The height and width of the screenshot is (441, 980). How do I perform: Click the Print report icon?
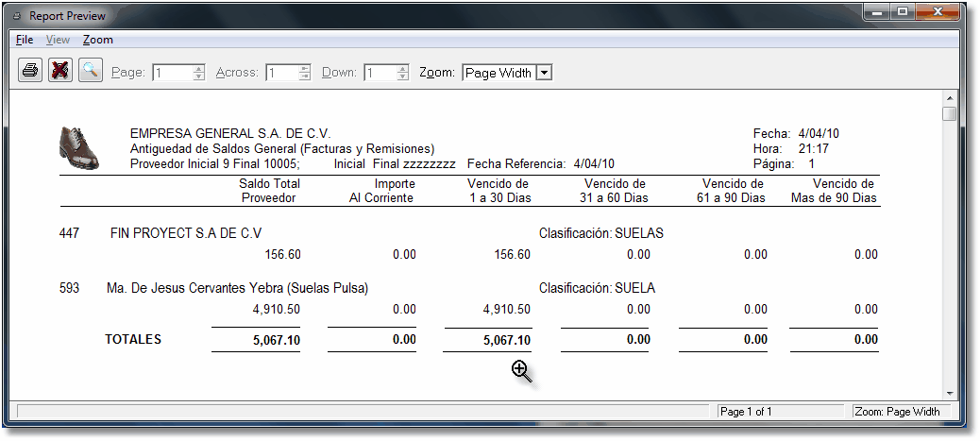tap(31, 71)
